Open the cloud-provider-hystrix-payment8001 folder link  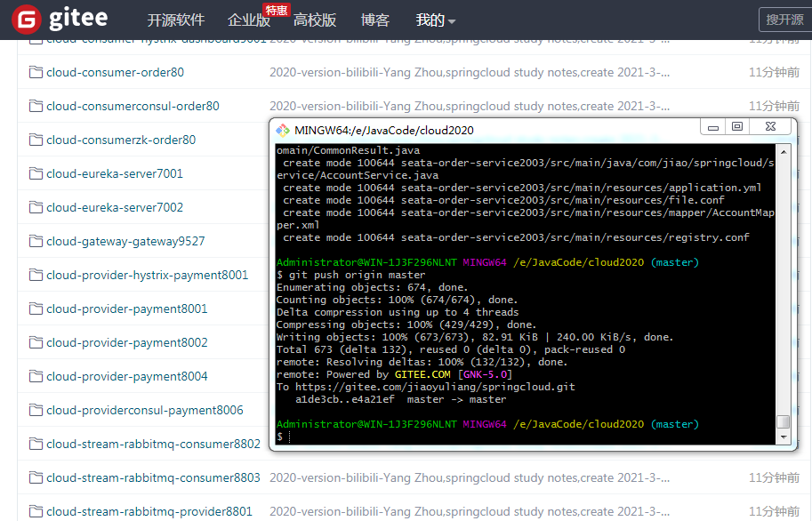pos(147,275)
